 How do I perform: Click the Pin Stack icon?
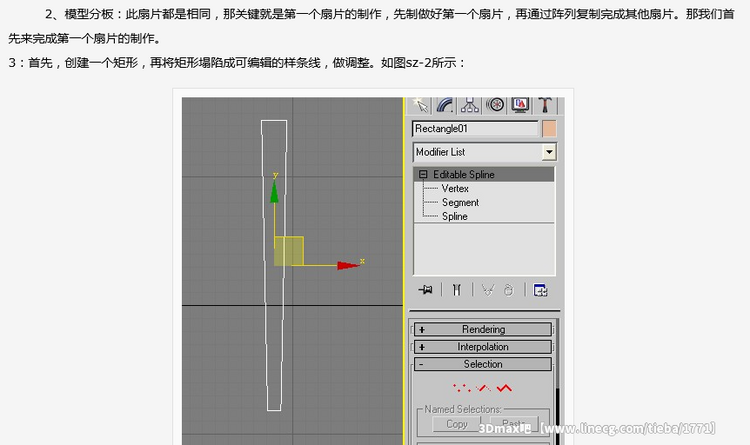point(426,290)
